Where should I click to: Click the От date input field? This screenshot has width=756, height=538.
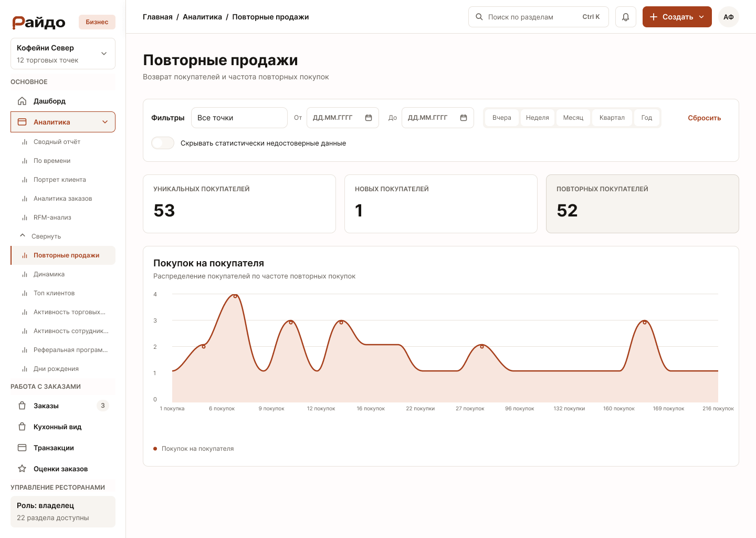point(343,118)
